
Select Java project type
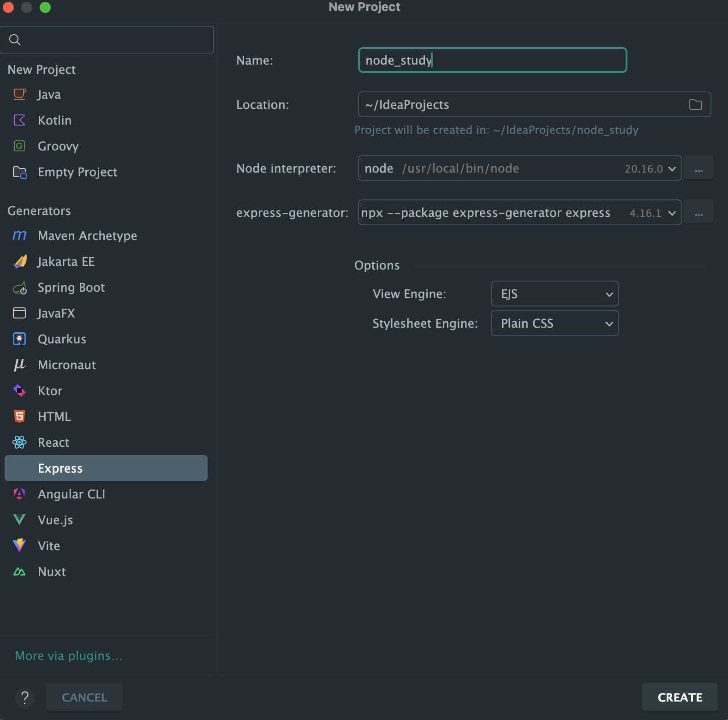[x=106, y=94]
